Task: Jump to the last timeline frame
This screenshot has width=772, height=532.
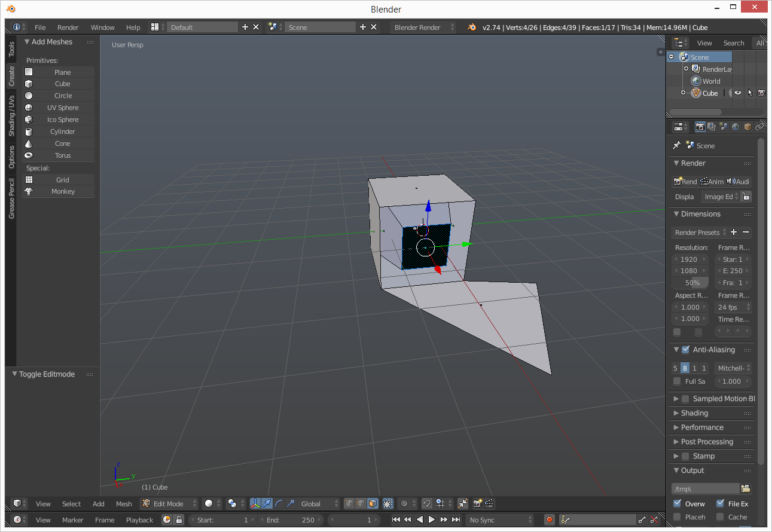Action: pyautogui.click(x=456, y=519)
